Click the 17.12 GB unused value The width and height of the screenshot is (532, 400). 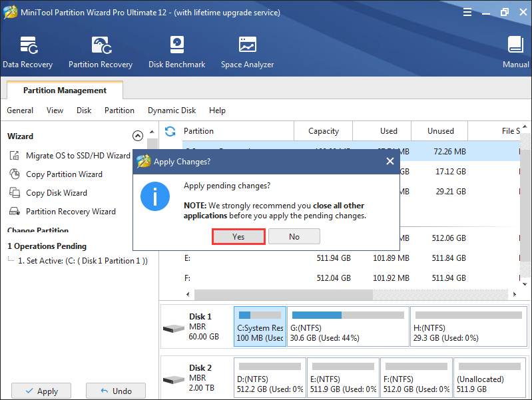tap(451, 172)
